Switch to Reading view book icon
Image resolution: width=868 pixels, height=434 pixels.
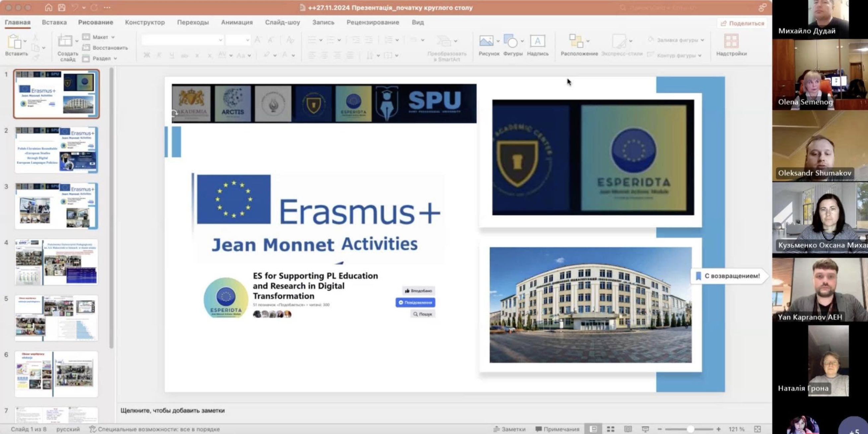coord(628,429)
